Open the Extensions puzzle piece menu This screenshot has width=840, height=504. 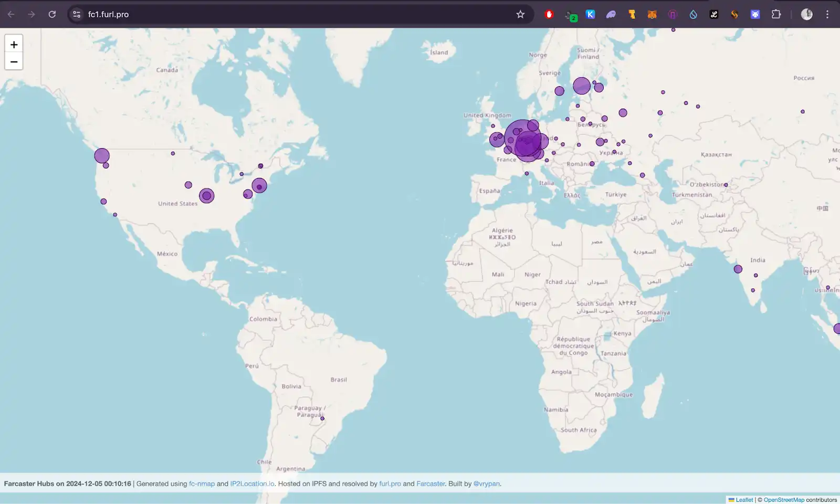coord(776,14)
